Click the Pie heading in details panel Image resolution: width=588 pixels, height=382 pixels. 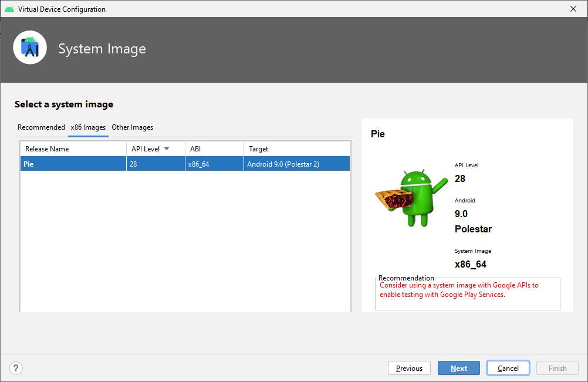point(378,134)
